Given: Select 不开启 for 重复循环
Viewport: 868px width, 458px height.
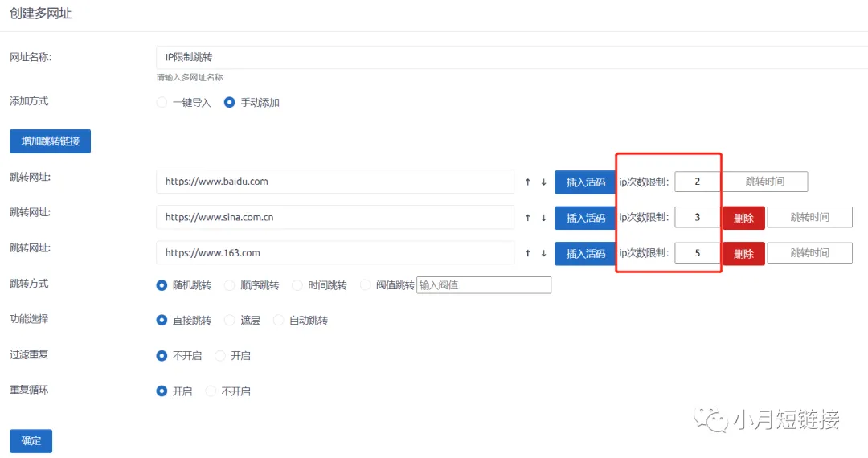Looking at the screenshot, I should click(x=211, y=391).
